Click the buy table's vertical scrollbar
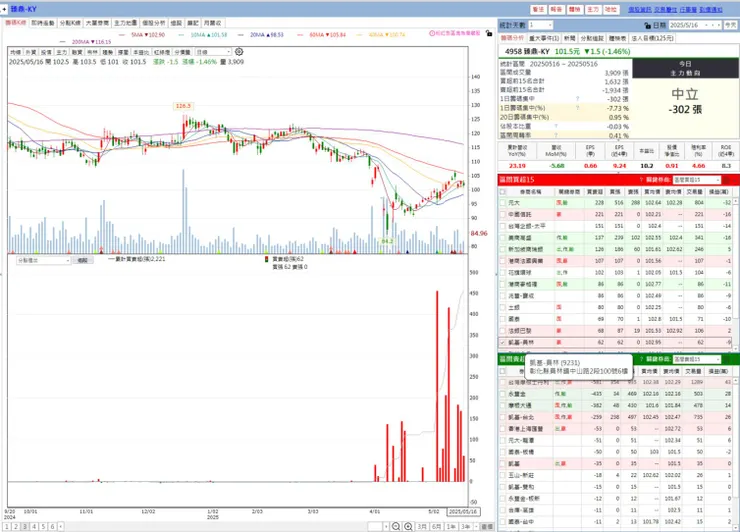Screen dimensions: 740x532 pos(736,274)
